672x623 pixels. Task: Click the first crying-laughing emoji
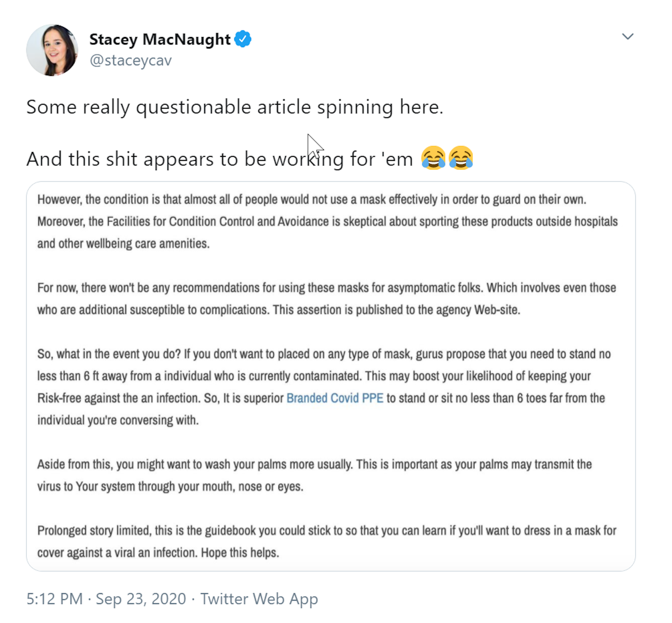click(433, 157)
